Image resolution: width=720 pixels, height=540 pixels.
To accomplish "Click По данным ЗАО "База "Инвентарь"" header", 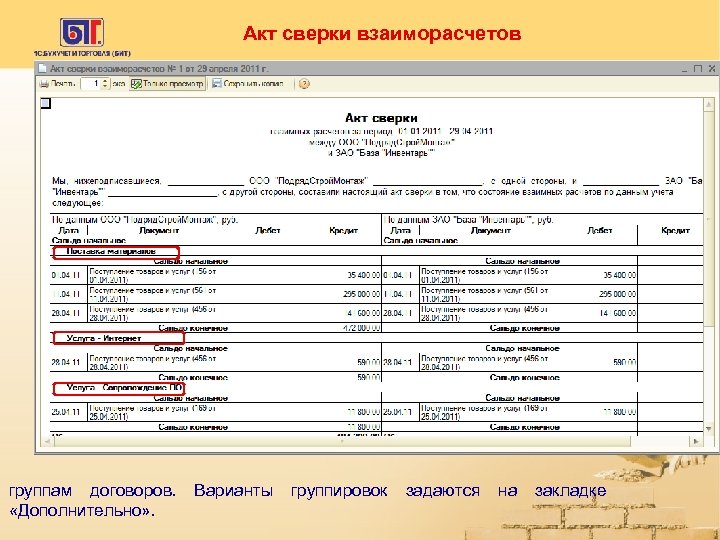I will [468, 219].
